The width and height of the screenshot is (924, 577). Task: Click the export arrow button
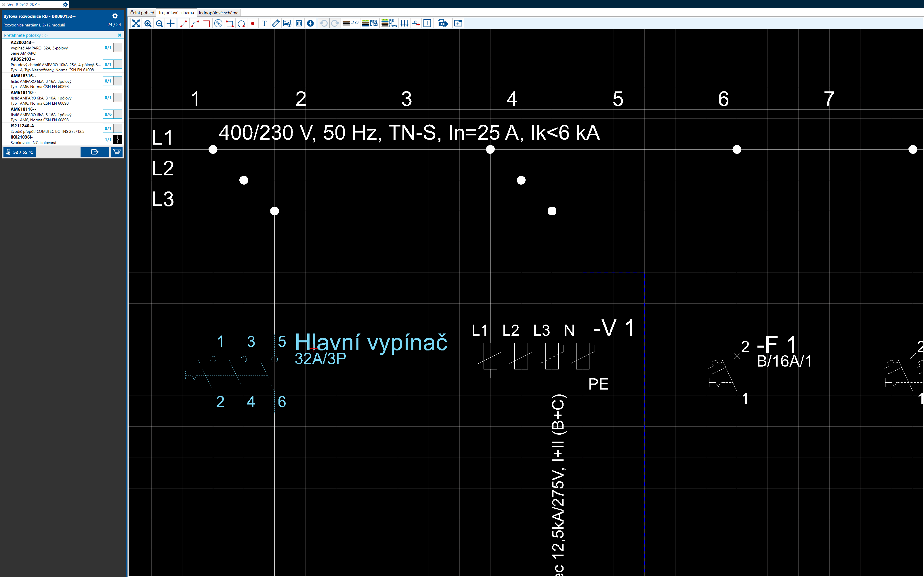[x=95, y=152]
